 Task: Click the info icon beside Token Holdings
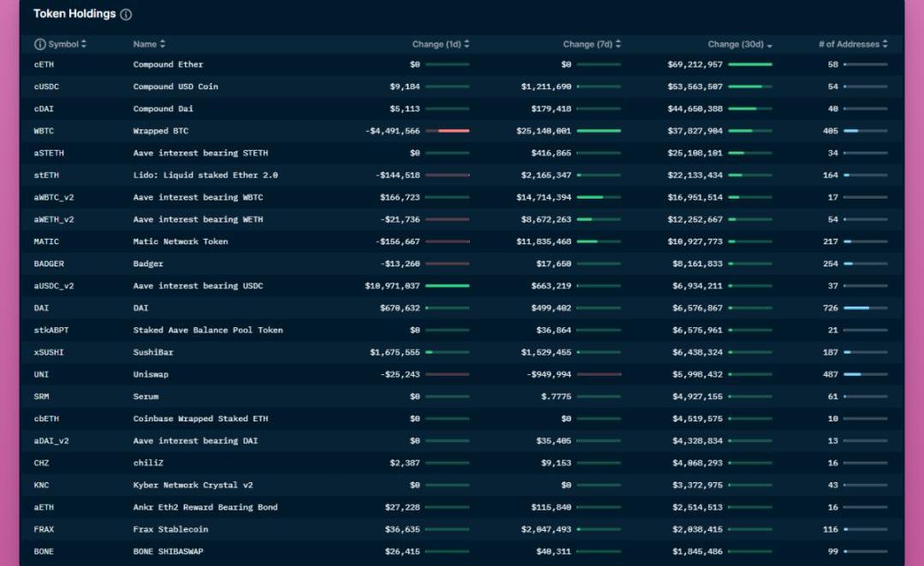coord(126,15)
